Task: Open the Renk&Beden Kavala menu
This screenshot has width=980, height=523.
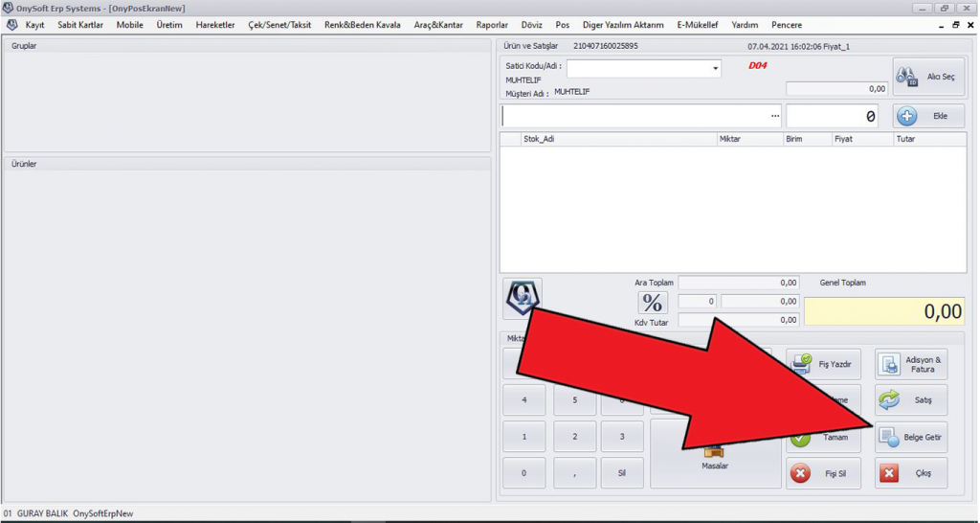Action: coord(363,25)
